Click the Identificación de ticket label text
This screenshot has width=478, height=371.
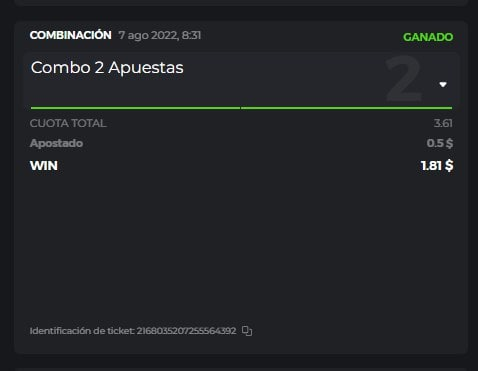[x=82, y=331]
